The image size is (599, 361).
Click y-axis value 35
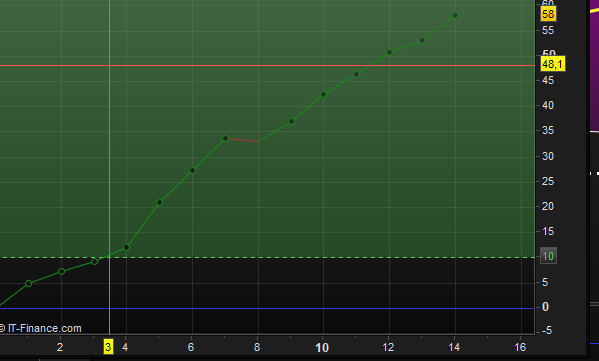[x=548, y=131]
